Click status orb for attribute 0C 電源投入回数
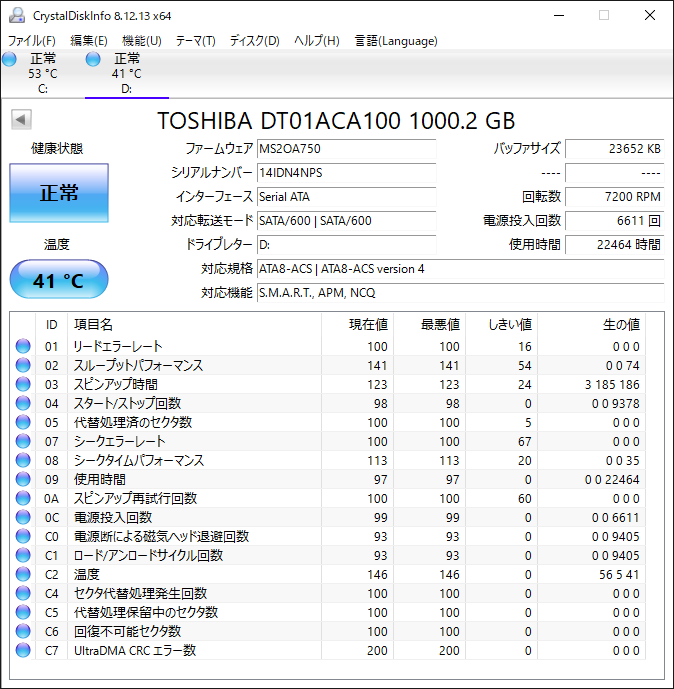Screen dimensions: 674x689 click(23, 517)
